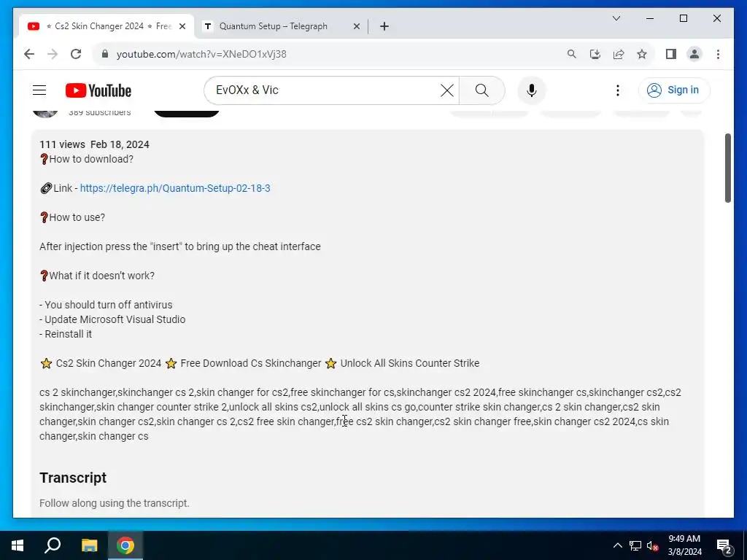The image size is (747, 560).
Task: Click 'What if it doesn't work?' text
Action: (x=97, y=276)
